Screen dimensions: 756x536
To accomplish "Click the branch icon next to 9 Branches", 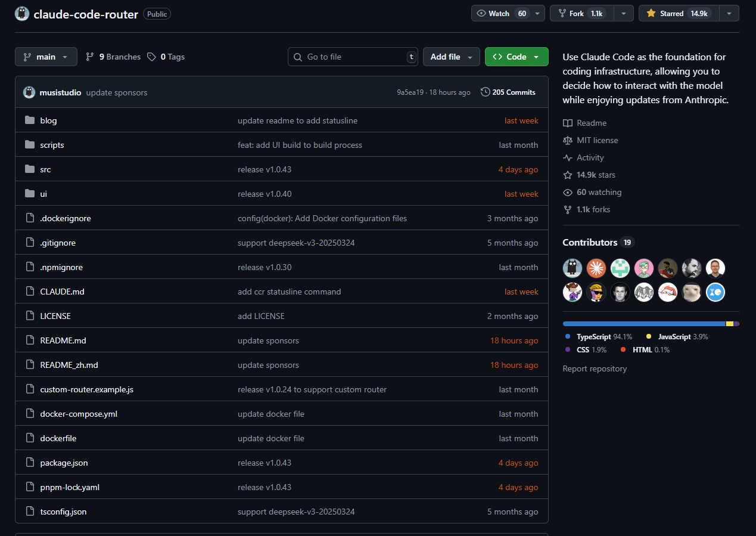I will (x=90, y=57).
